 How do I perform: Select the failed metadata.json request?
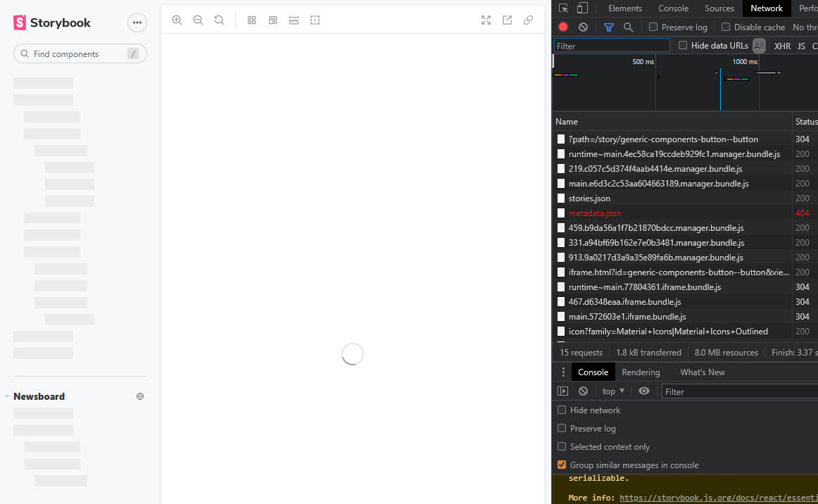coord(595,213)
